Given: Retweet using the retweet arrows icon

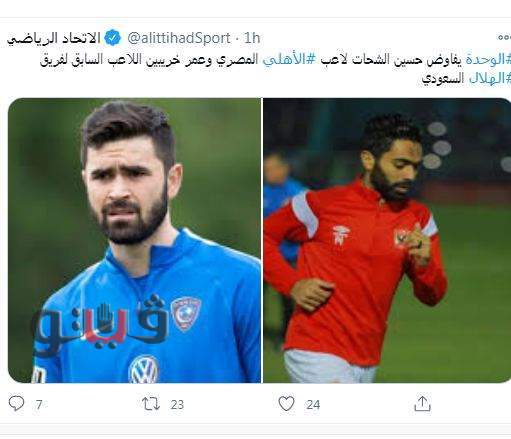Looking at the screenshot, I should 151,404.
